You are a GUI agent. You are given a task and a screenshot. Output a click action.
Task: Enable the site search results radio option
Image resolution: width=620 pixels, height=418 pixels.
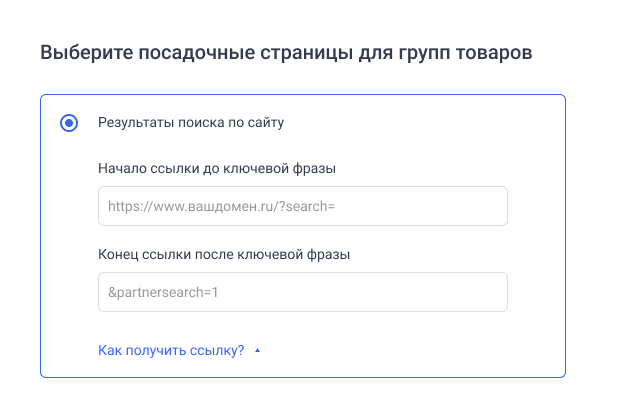click(x=69, y=123)
